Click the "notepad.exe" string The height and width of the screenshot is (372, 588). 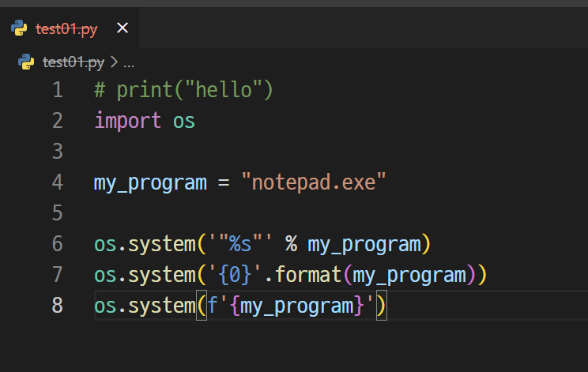[x=314, y=182]
